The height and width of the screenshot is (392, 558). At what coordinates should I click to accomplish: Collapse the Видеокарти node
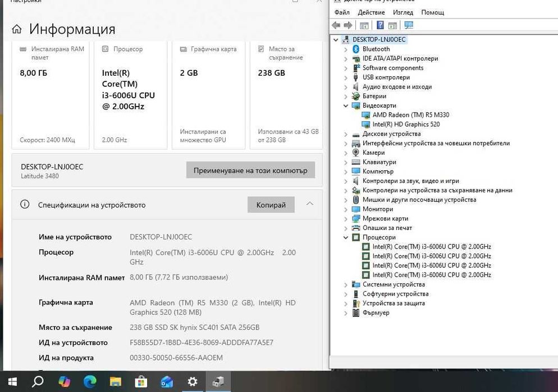click(x=346, y=105)
